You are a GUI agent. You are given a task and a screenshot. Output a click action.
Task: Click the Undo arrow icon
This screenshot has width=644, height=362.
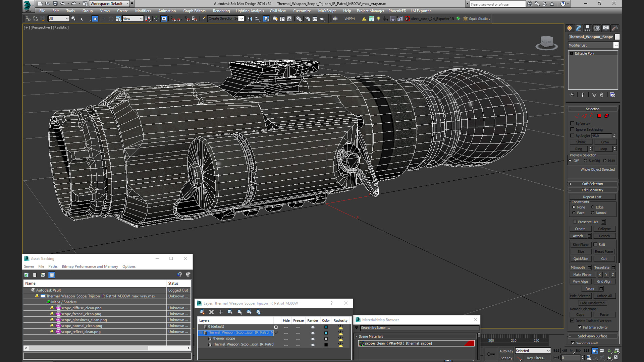tap(63, 4)
